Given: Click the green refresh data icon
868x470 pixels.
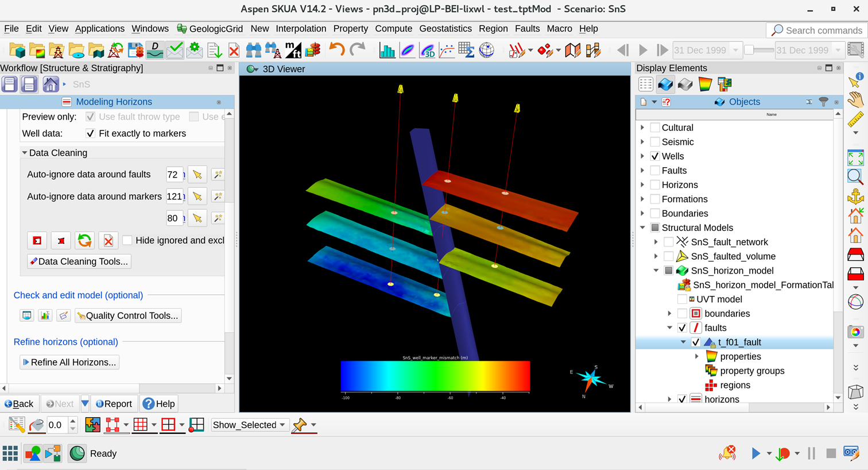Looking at the screenshot, I should [x=84, y=241].
